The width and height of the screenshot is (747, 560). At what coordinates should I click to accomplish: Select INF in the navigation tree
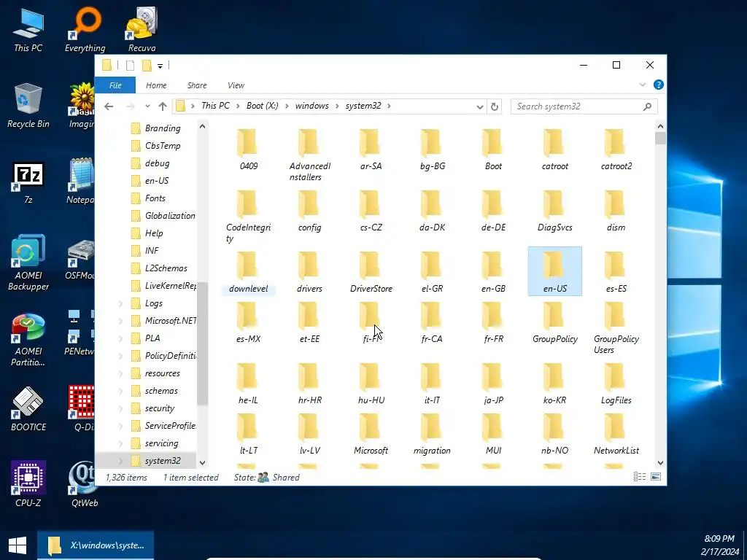click(145, 251)
